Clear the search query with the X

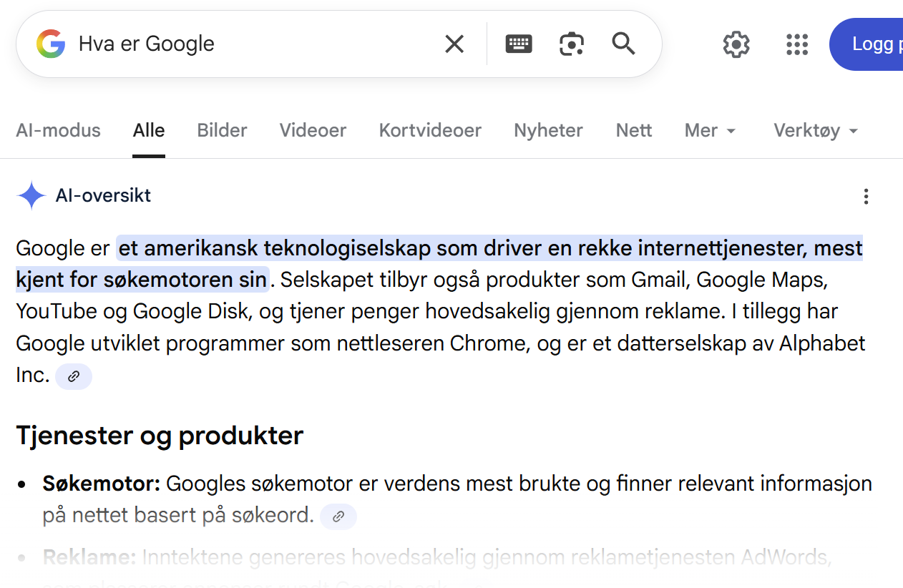point(454,44)
